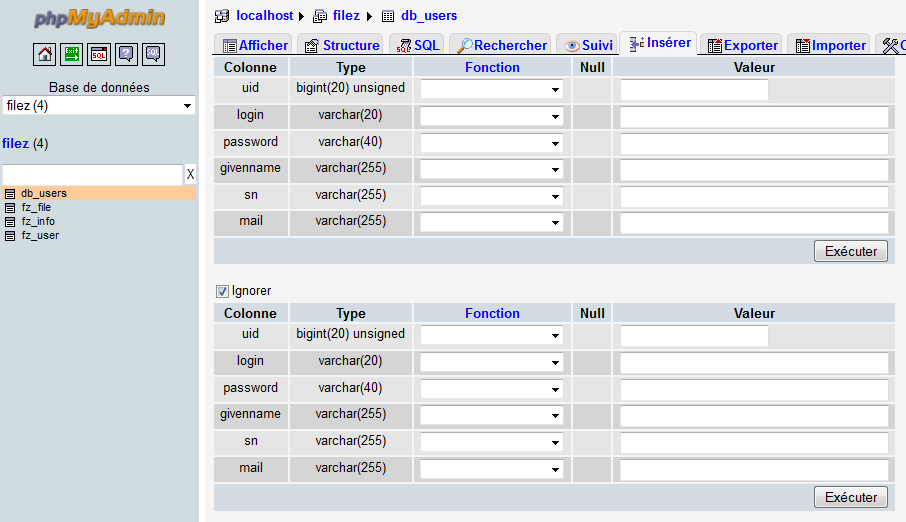Click the first password Valeur input field
The height and width of the screenshot is (522, 906).
pos(754,144)
